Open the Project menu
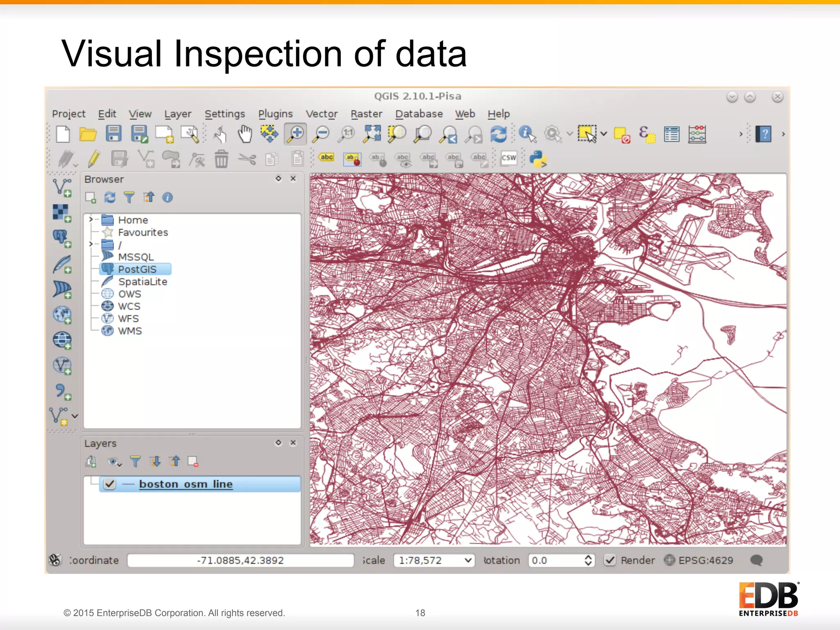The width and height of the screenshot is (840, 630). click(68, 114)
